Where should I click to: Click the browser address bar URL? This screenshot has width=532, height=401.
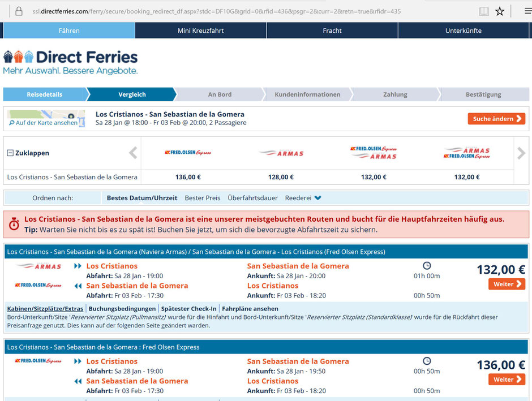tap(216, 11)
